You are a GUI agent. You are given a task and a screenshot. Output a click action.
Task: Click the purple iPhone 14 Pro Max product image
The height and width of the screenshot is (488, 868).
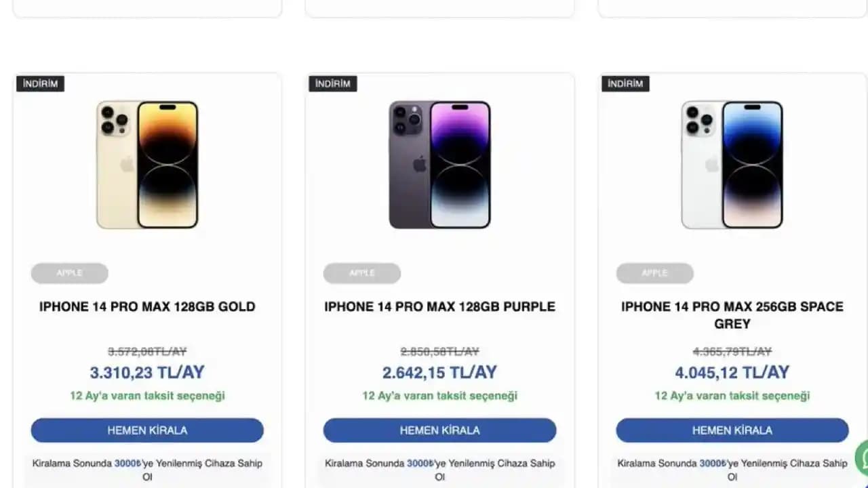click(x=439, y=164)
